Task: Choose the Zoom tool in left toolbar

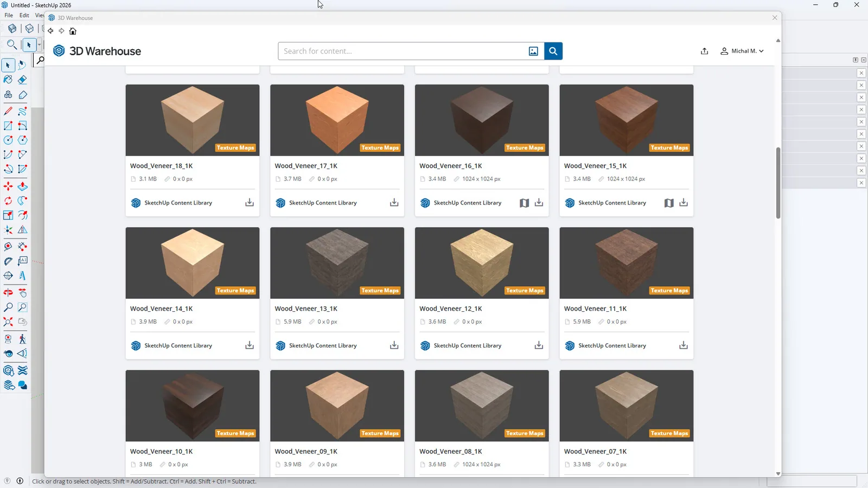Action: pos(8,307)
